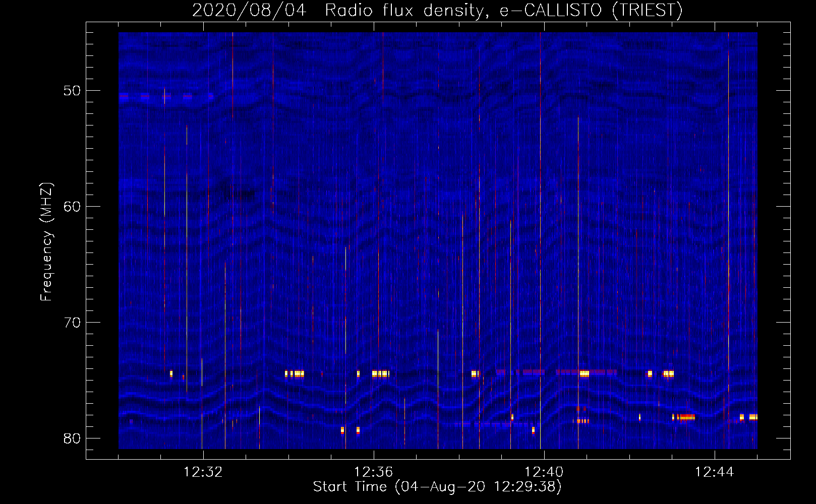This screenshot has width=816, height=504.
Task: Click the plot title mentioning e-CALLISTO (TRIEST)
Action: pos(437,10)
